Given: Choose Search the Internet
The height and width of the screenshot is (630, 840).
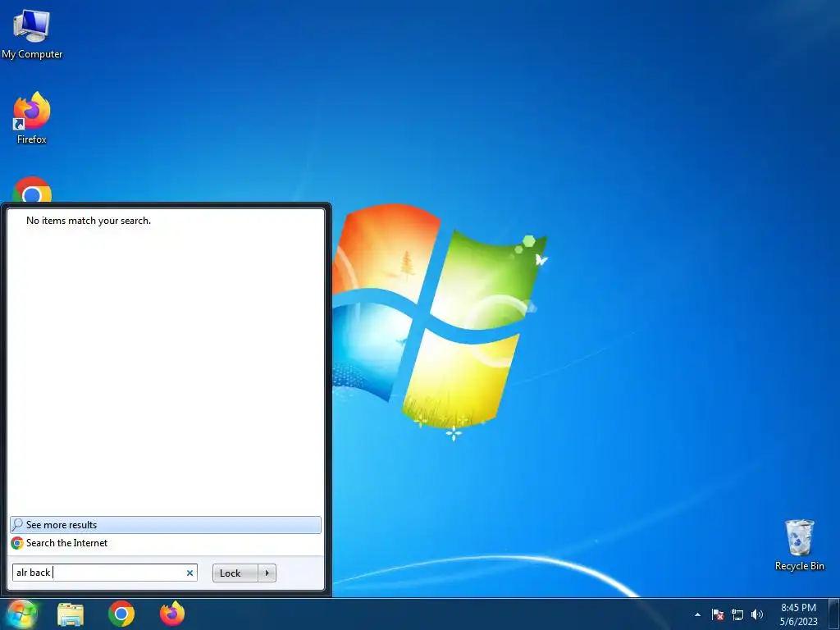Looking at the screenshot, I should [166, 543].
